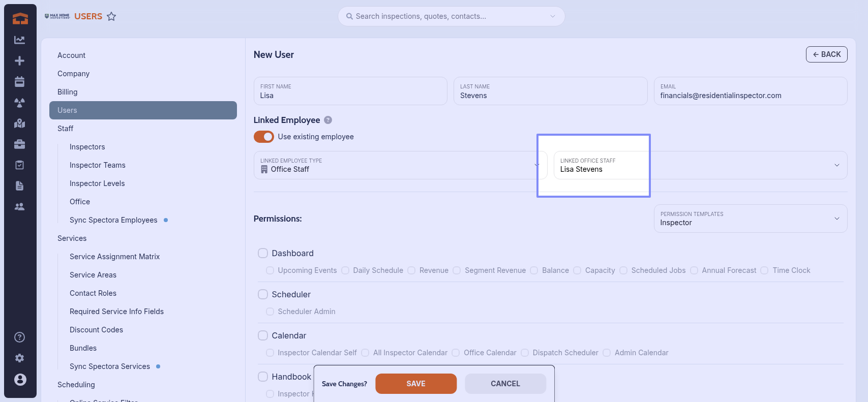Click the plus icon in left sidebar
Image resolution: width=868 pixels, height=402 pixels.
(x=20, y=61)
